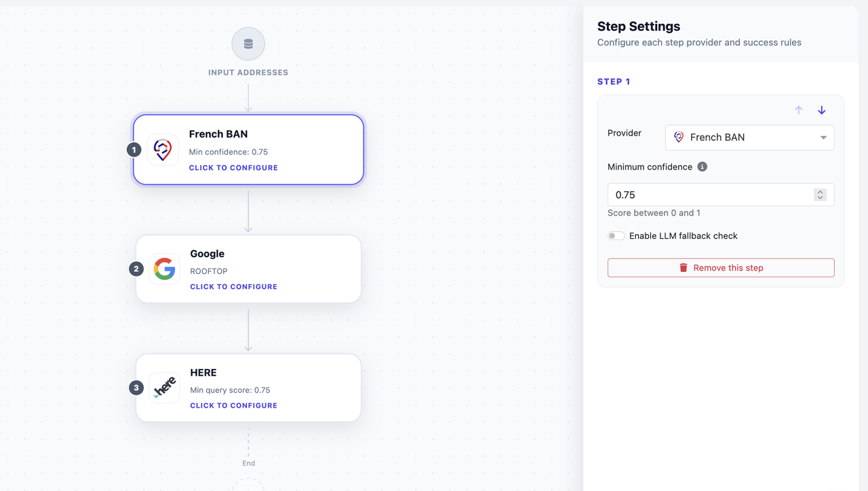Click the Google "Click to configure" link
Image resolution: width=868 pixels, height=491 pixels.
click(x=233, y=287)
